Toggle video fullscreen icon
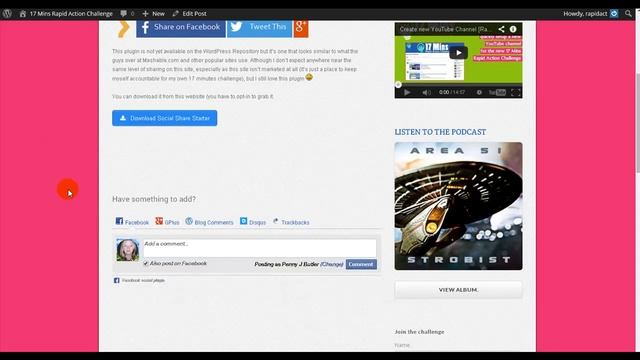 (x=516, y=92)
